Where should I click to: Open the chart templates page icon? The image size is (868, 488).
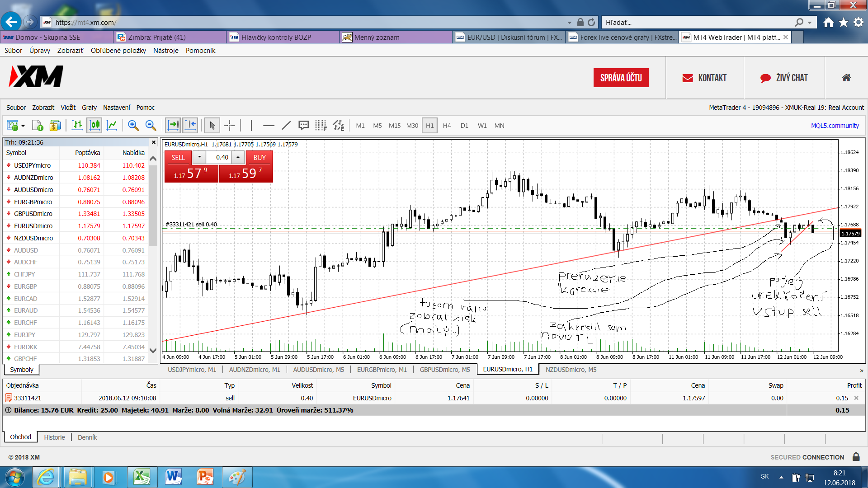[38, 126]
